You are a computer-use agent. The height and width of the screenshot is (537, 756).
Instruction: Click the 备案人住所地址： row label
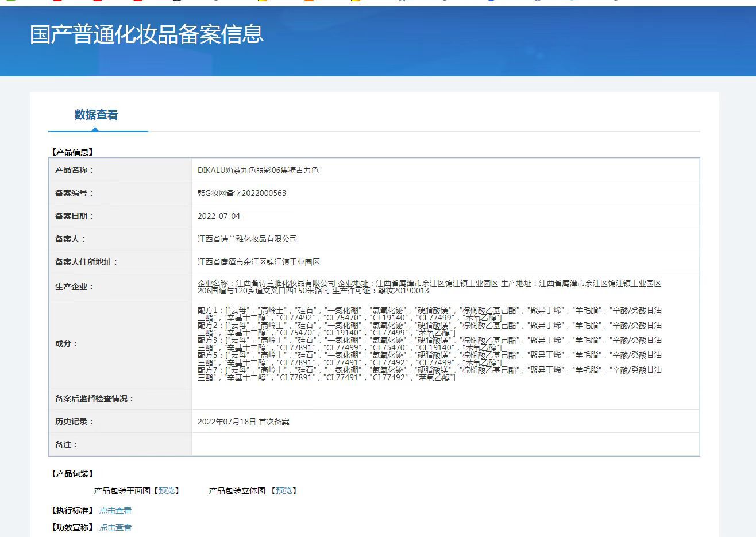[x=86, y=262]
